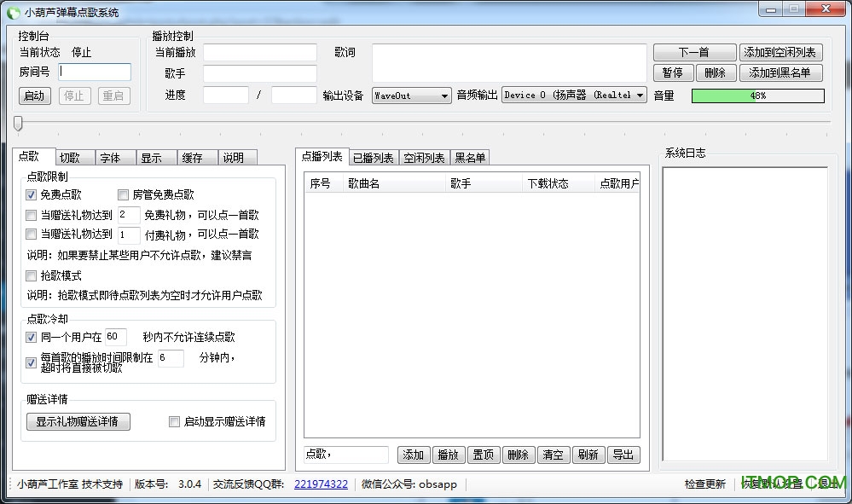Viewport: 852px width, 504px height.
Task: Open 显示礼物赠送详情 gift details
Action: pos(78,421)
